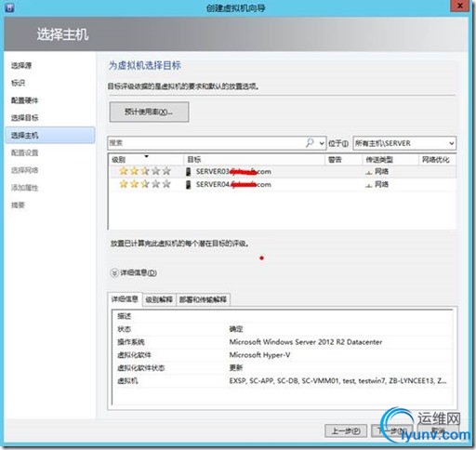Click the search magnifier icon
The width and height of the screenshot is (476, 450).
pos(310,143)
